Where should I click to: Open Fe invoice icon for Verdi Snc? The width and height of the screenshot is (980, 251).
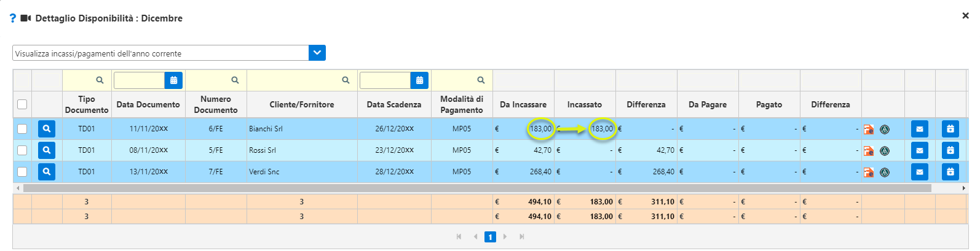(869, 172)
